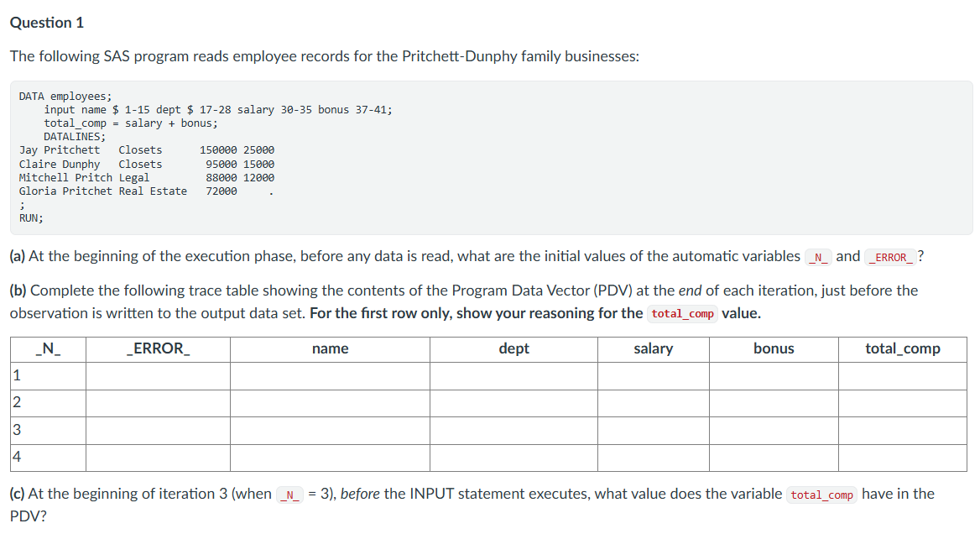Image resolution: width=980 pixels, height=534 pixels.
Task: Click the "DATALINES;" code line
Action: click(x=75, y=136)
